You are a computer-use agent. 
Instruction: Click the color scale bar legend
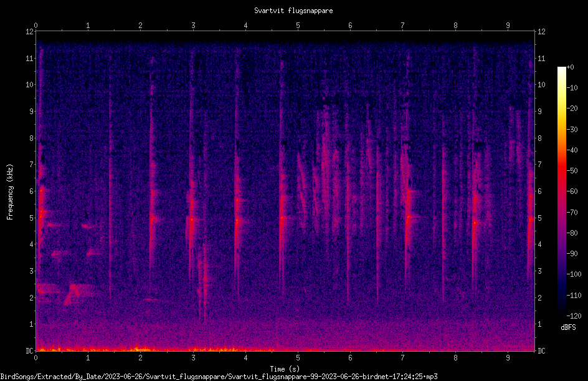[561, 191]
